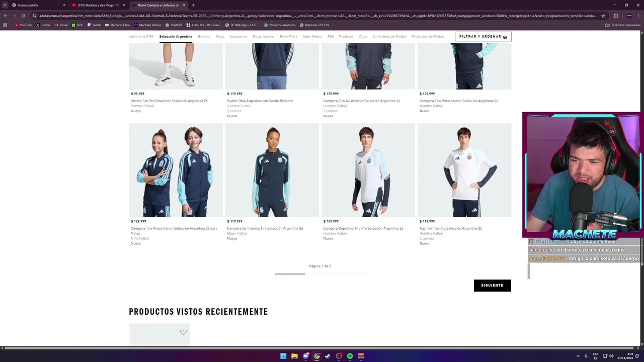Switch to the Machete y Aye Vlogs tab
Image resolution: width=644 pixels, height=362 pixels.
point(98,5)
